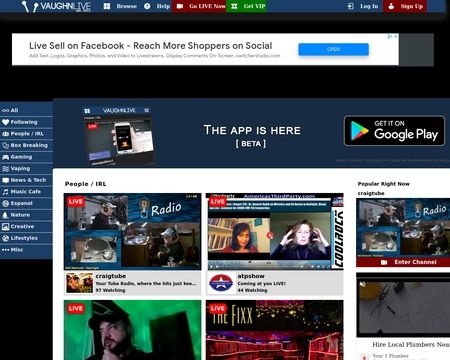
Task: Select the Gaming category
Action: tap(26, 157)
